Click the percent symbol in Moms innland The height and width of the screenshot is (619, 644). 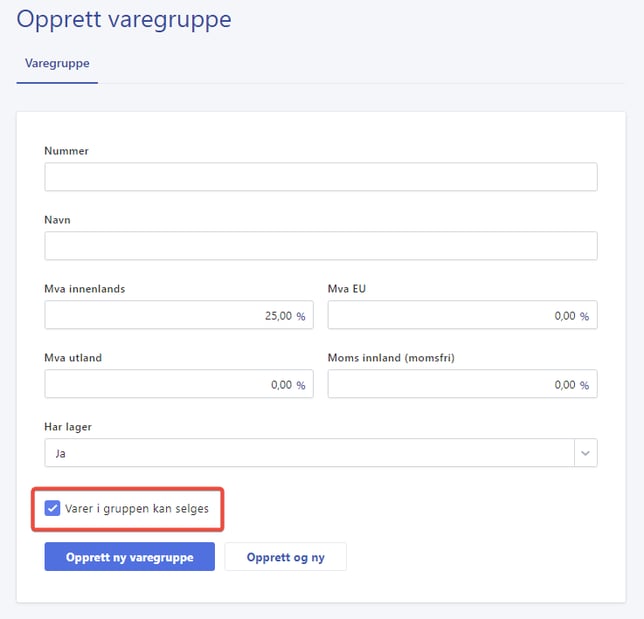584,384
